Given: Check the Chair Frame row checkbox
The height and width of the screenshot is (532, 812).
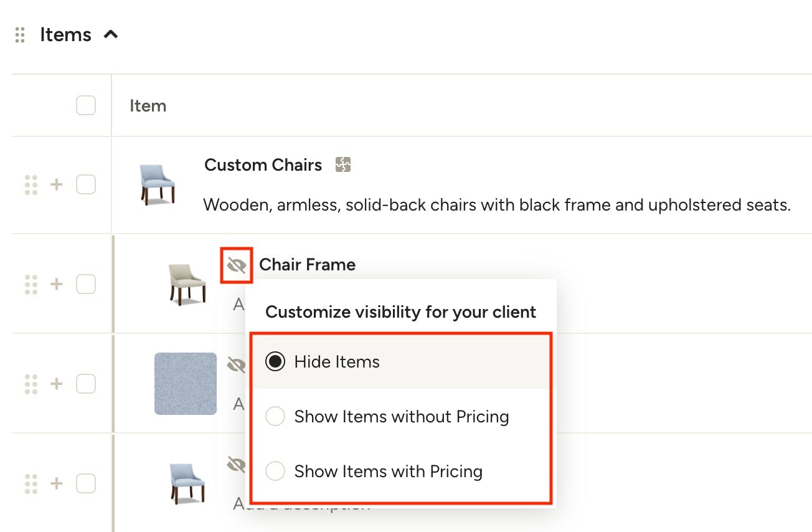Looking at the screenshot, I should [86, 284].
